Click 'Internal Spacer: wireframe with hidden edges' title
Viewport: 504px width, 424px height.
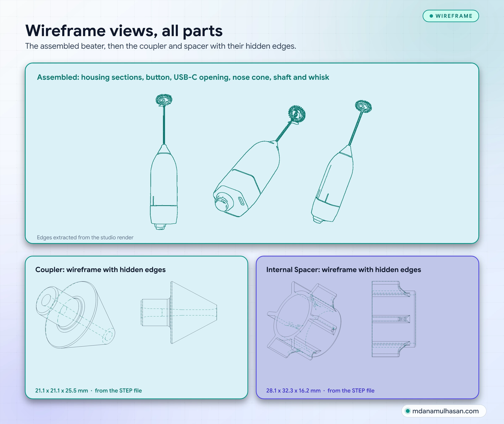click(x=343, y=270)
